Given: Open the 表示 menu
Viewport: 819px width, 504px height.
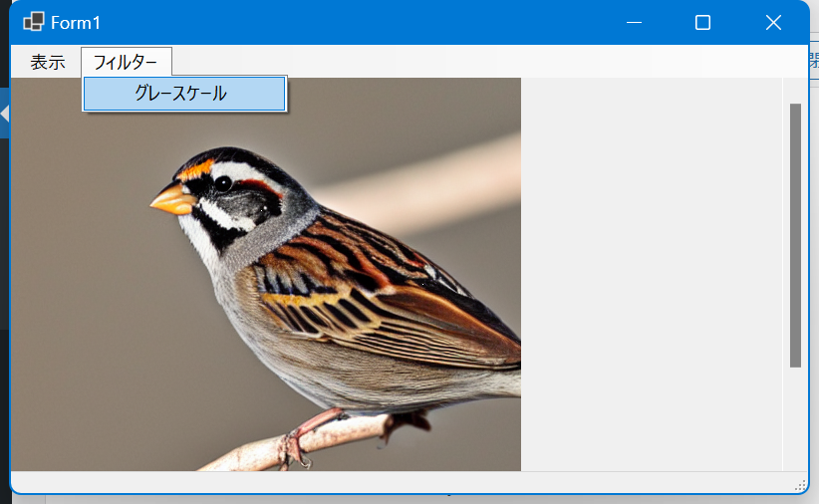Looking at the screenshot, I should coord(48,62).
